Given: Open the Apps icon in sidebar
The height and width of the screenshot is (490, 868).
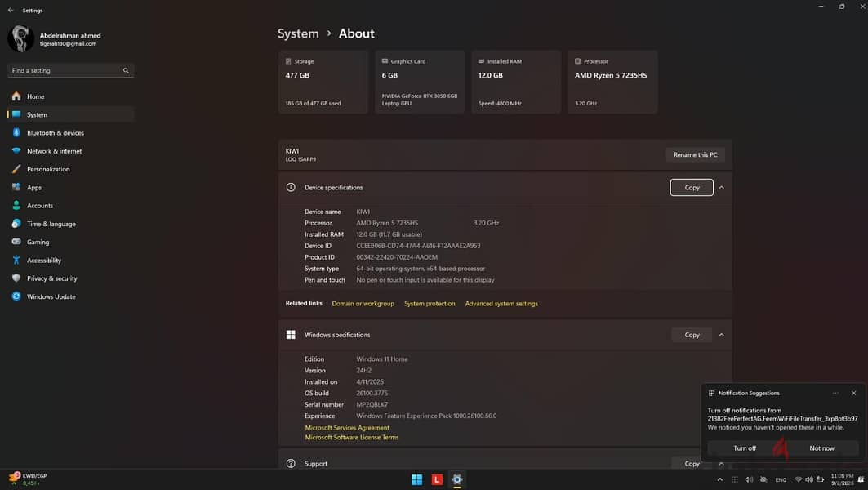Looking at the screenshot, I should [x=16, y=187].
